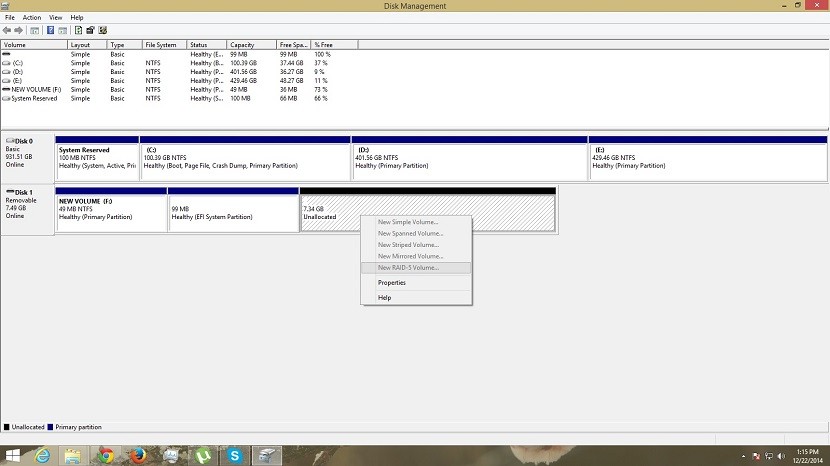Open the Windows Start button

pos(12,455)
